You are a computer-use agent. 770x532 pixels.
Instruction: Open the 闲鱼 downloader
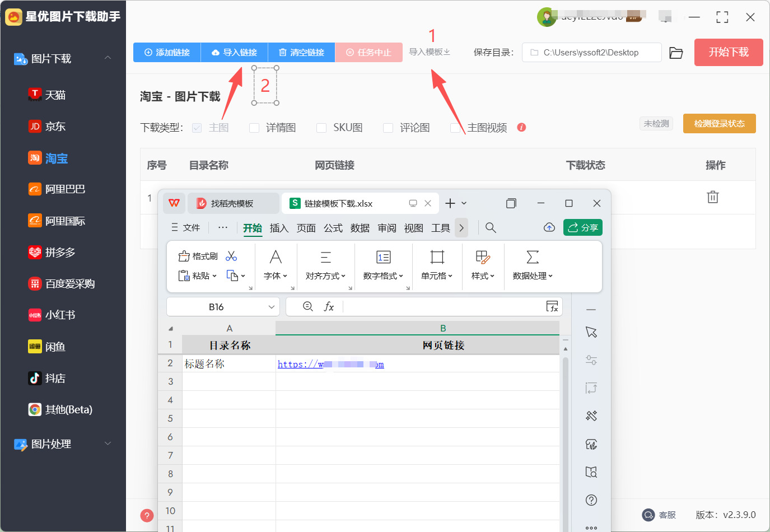pyautogui.click(x=47, y=347)
